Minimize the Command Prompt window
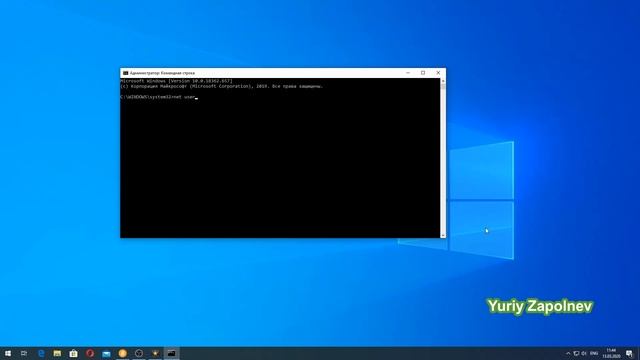The height and width of the screenshot is (360, 640). pyautogui.click(x=408, y=73)
